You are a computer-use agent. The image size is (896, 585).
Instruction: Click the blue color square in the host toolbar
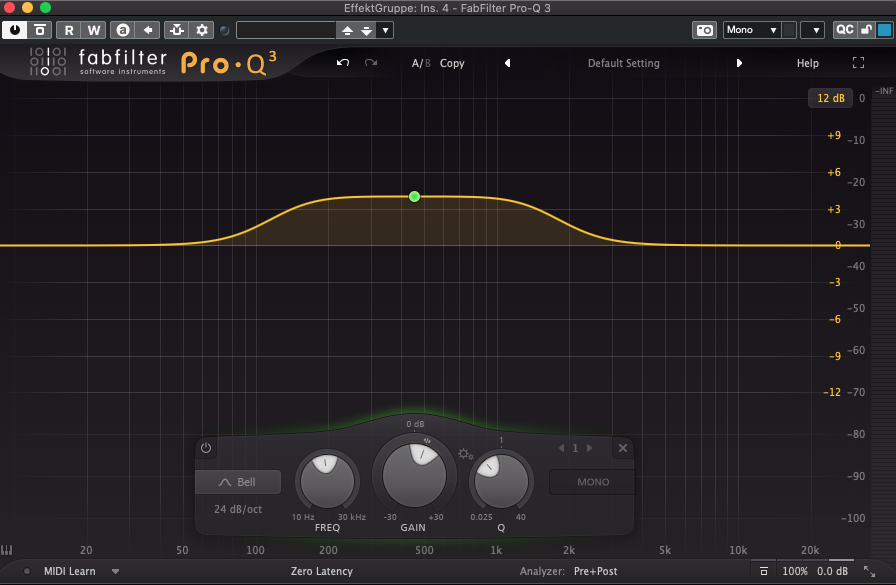click(x=884, y=30)
